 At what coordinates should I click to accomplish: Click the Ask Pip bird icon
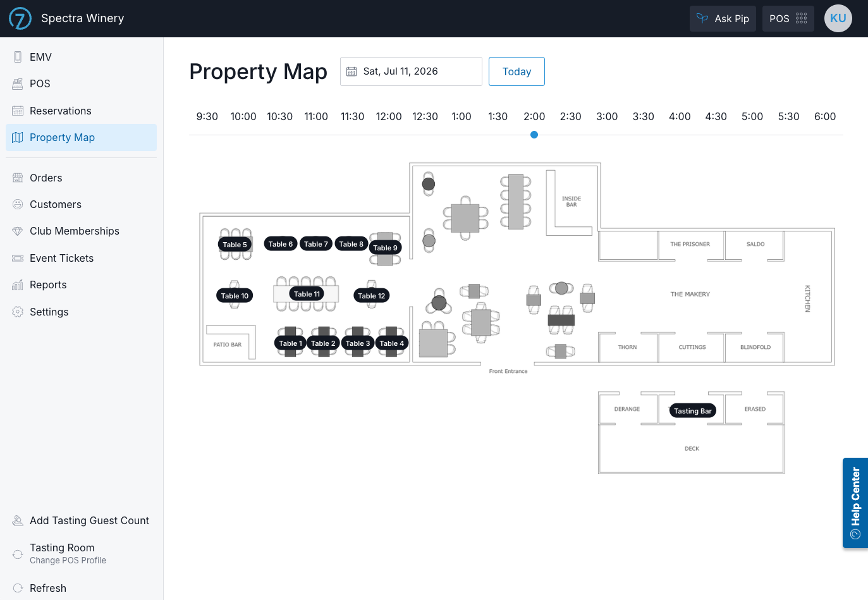tap(702, 18)
